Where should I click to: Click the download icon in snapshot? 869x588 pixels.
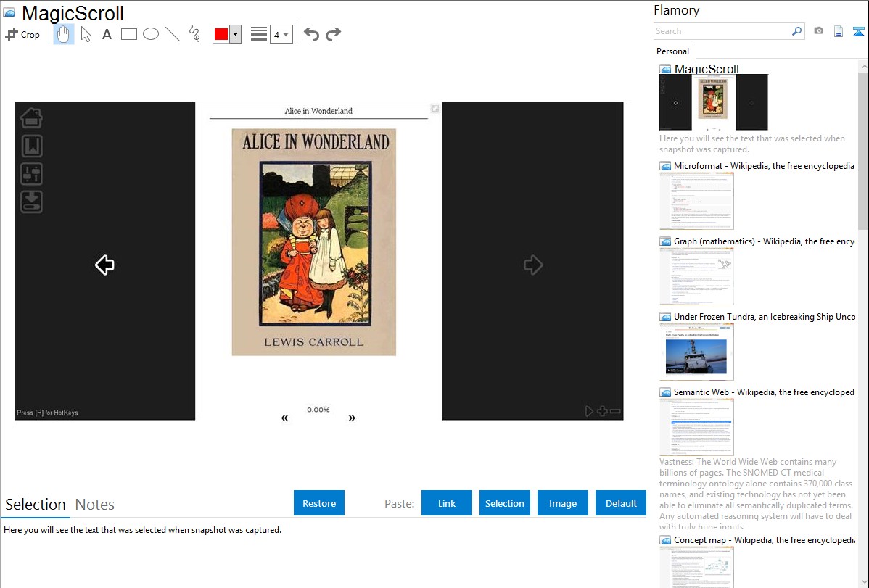coord(32,202)
